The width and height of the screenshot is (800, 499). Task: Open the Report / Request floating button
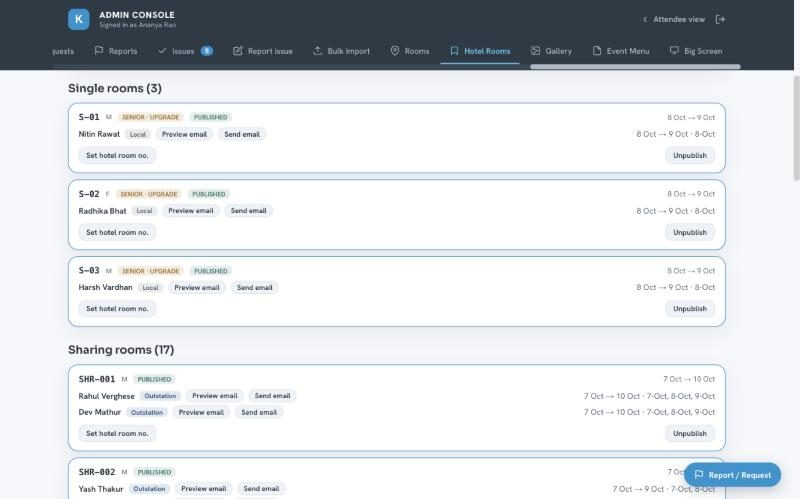732,475
